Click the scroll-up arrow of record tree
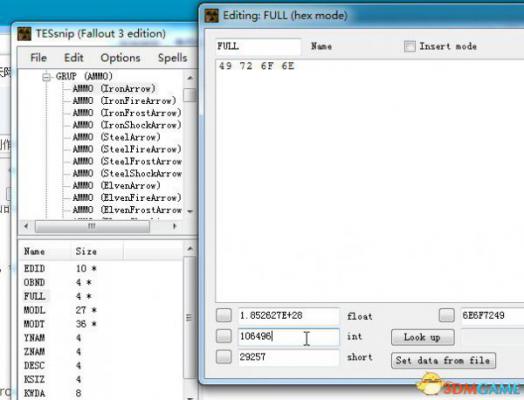Viewport: 524px width, 400px height. [x=190, y=78]
